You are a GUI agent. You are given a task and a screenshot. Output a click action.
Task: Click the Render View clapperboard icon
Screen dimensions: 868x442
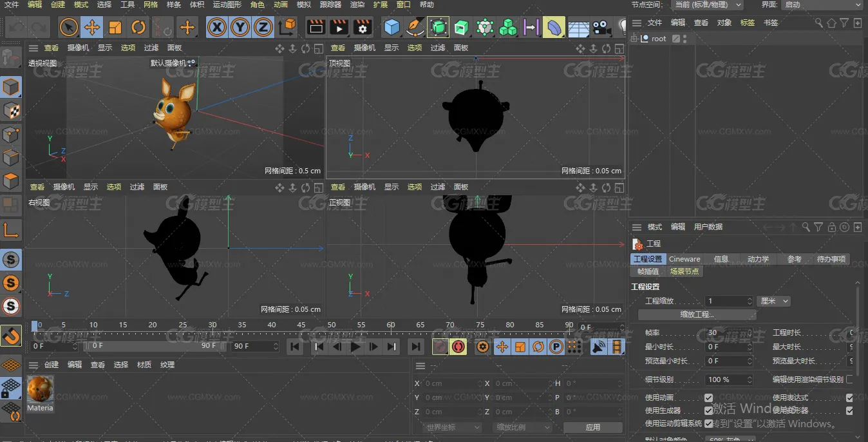point(316,27)
